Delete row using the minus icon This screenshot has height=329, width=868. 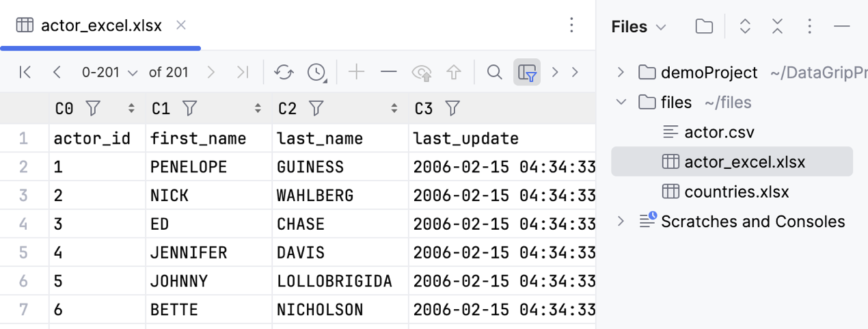click(x=389, y=72)
